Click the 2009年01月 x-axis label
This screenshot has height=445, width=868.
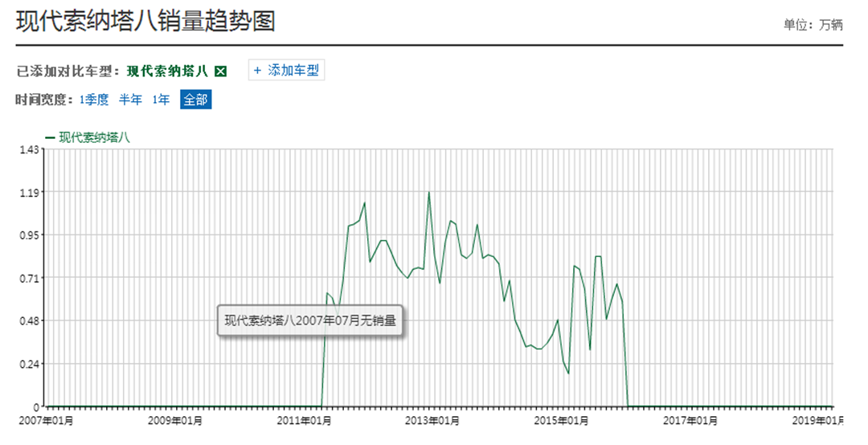(x=175, y=420)
